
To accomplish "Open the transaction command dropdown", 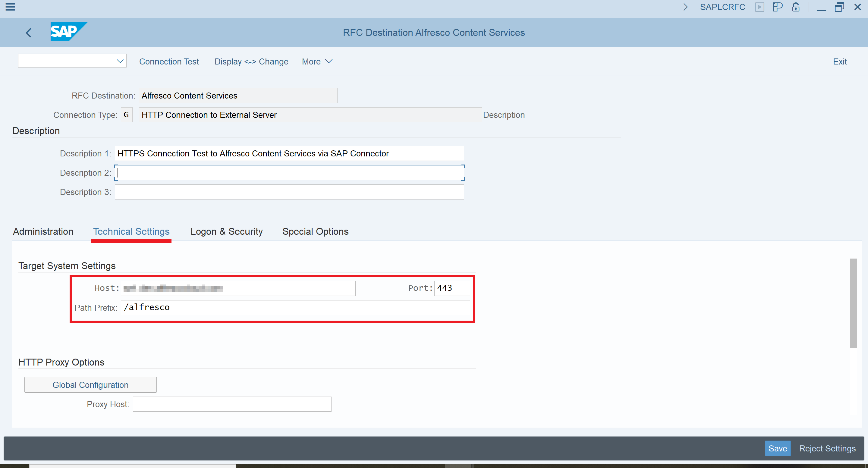I will tap(120, 61).
